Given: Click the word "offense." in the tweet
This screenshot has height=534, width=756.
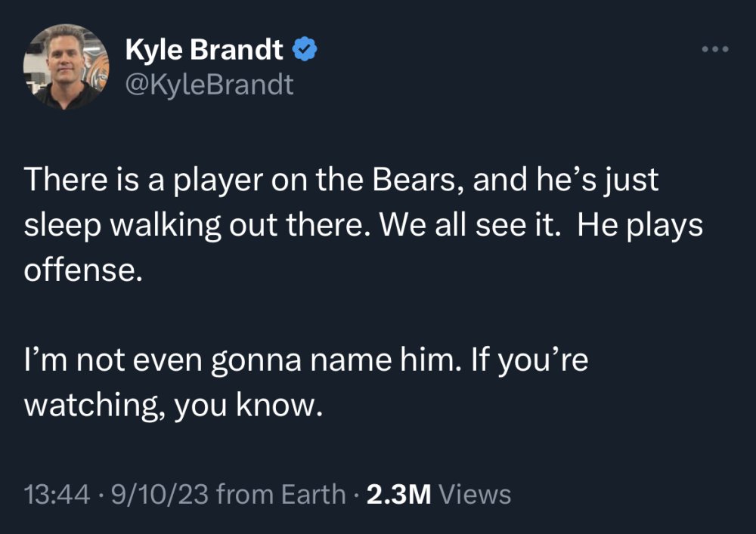Looking at the screenshot, I should [x=83, y=269].
